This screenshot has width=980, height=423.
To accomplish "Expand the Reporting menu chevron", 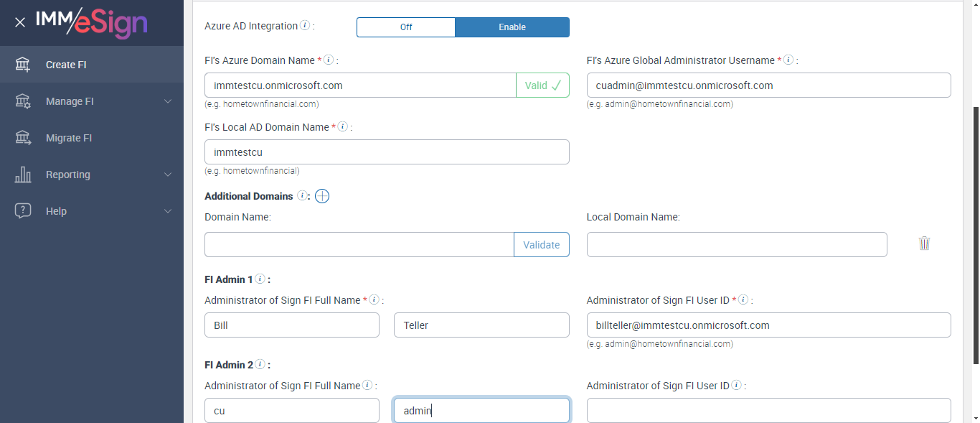I will [x=168, y=175].
